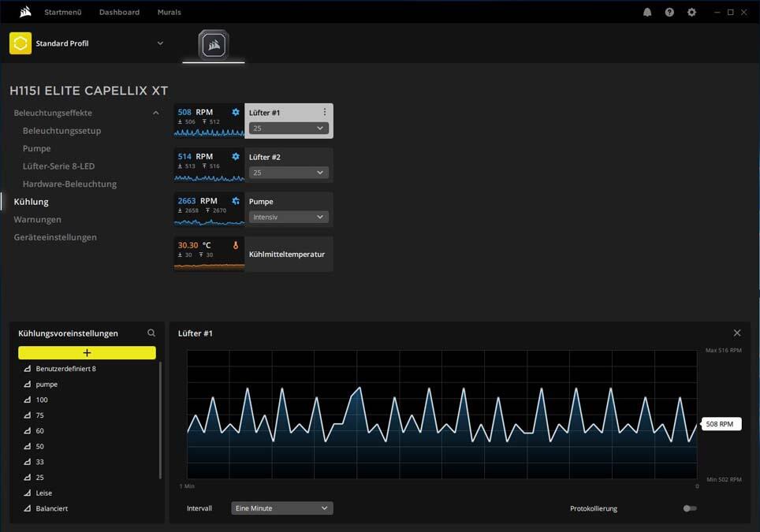Click the fan gear icon for Lüfter #1
This screenshot has width=760, height=532.
click(236, 112)
